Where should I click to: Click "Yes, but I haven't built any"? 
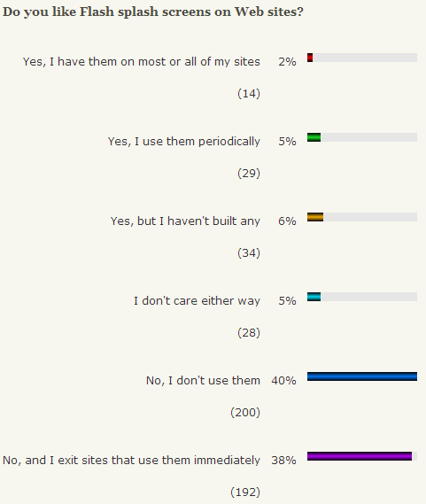pos(185,221)
